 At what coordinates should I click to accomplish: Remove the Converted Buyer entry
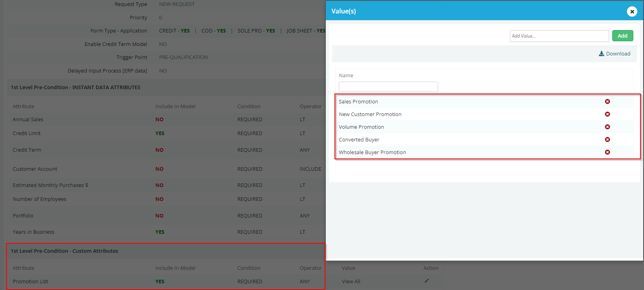[607, 139]
